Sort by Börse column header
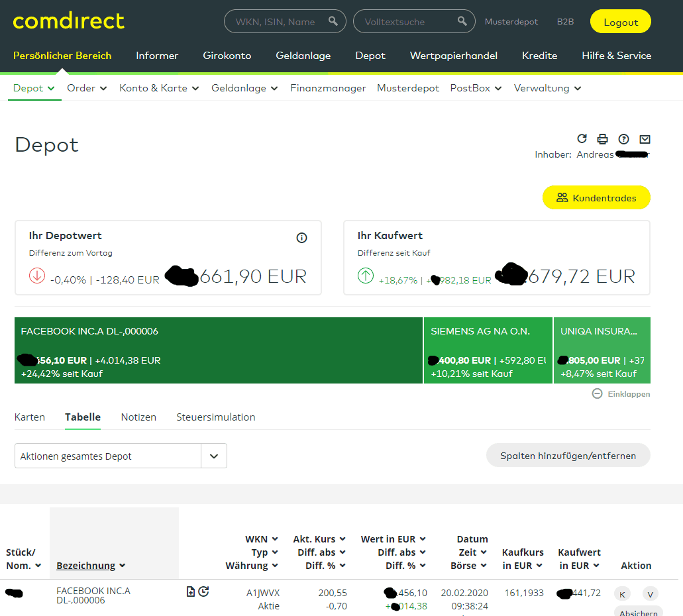 point(468,566)
